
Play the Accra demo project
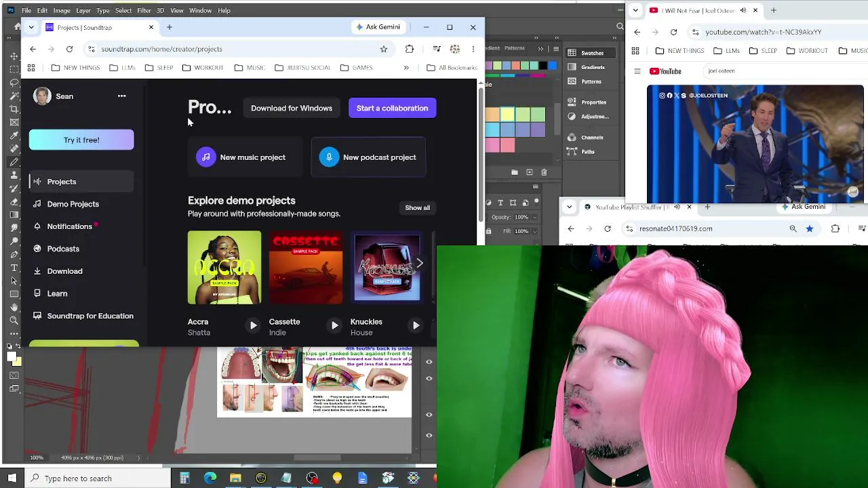point(253,326)
